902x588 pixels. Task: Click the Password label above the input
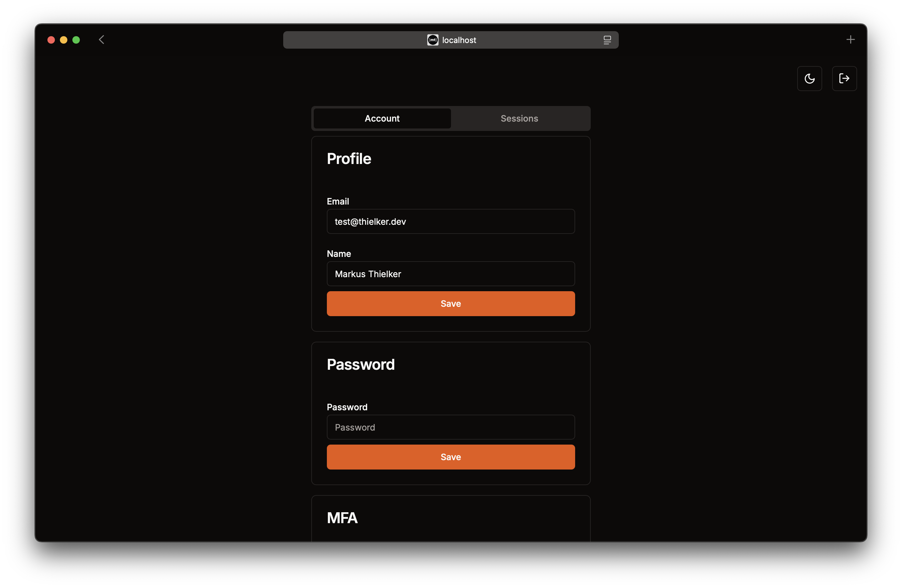[x=347, y=407]
